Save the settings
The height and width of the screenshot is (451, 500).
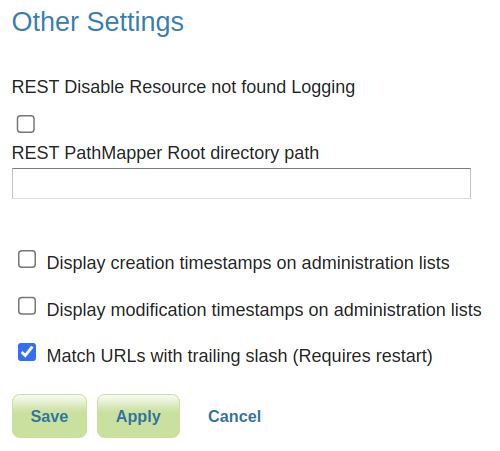49,416
